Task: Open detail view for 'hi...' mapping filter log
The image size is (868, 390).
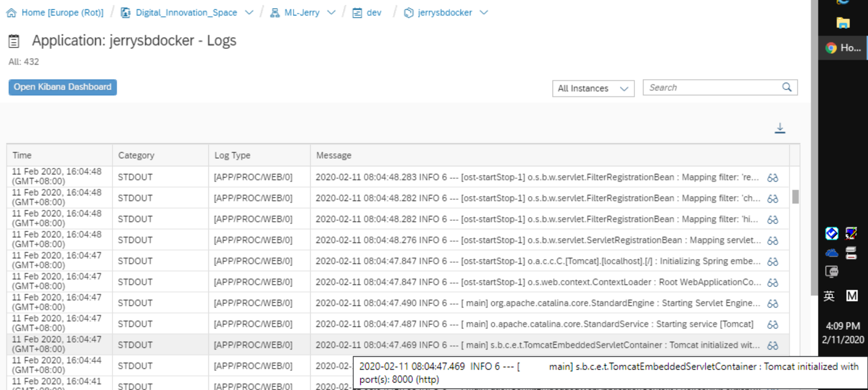Action: (x=773, y=219)
